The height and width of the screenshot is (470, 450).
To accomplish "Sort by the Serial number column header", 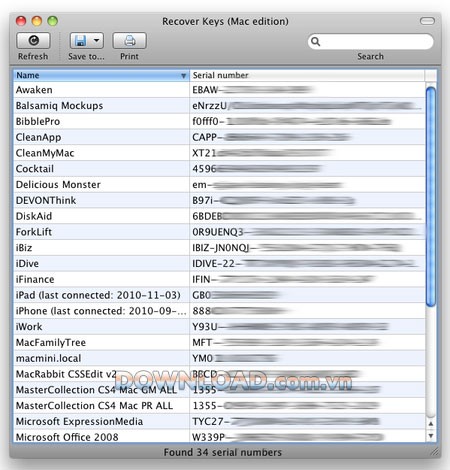I will click(x=307, y=75).
